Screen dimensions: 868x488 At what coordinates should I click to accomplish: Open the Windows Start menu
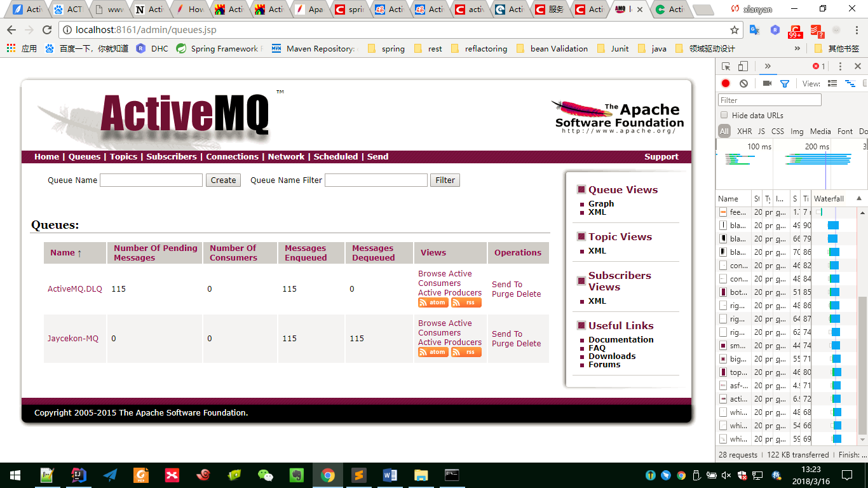[x=15, y=475]
